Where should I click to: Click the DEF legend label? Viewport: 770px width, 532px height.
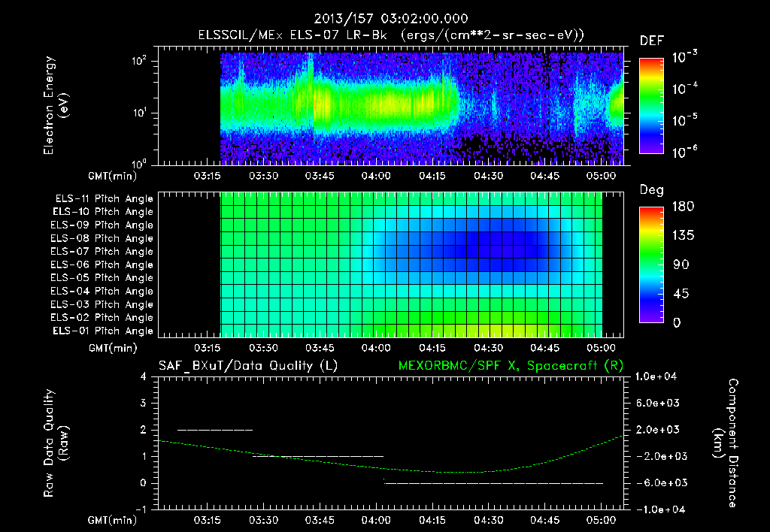pos(652,41)
